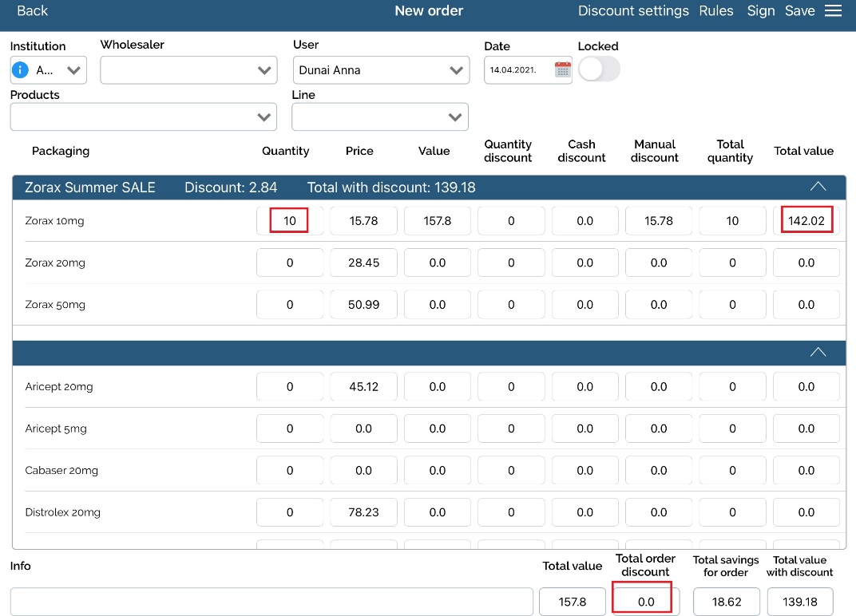Collapse the second product group section
856x616 pixels.
[x=818, y=352]
